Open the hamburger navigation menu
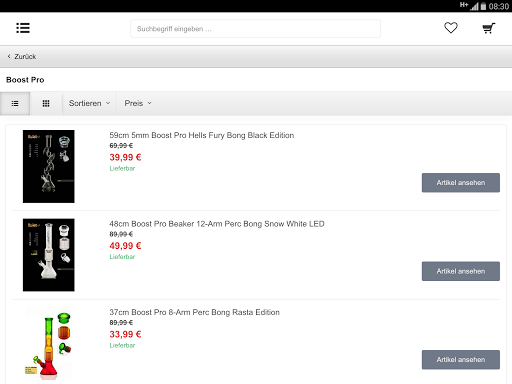The width and height of the screenshot is (512, 384). pos(23,28)
